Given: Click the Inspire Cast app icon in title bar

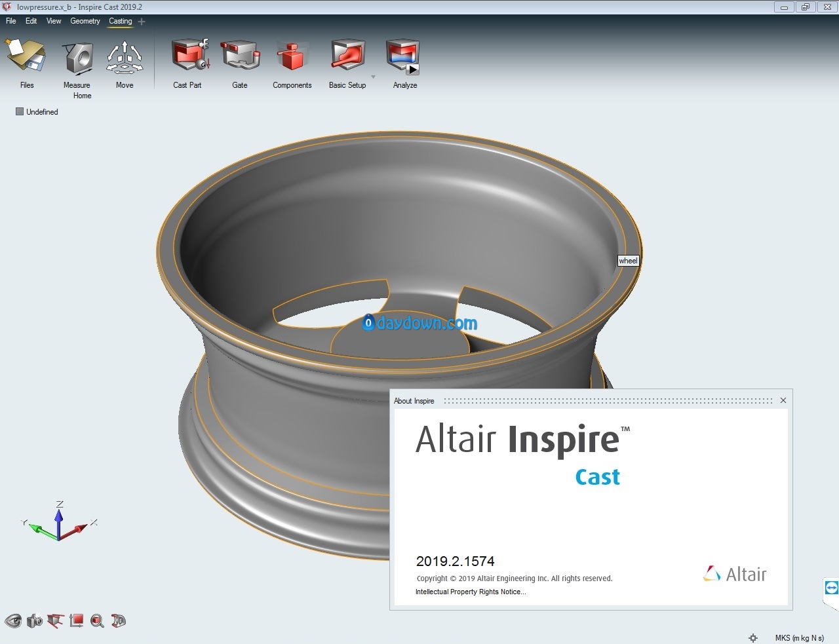Looking at the screenshot, I should point(7,7).
